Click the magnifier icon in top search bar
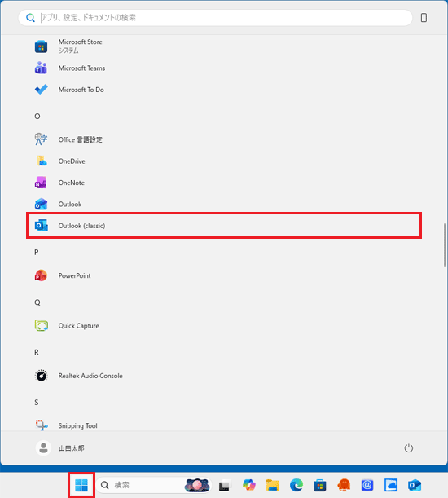The width and height of the screenshot is (448, 498). 30,18
